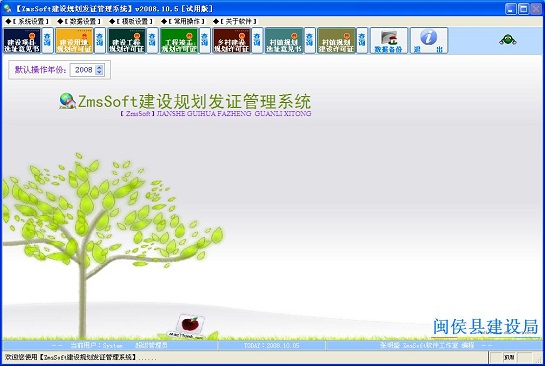
Task: Click 查询 next to 建设项目选址意见书
Action: (x=48, y=41)
